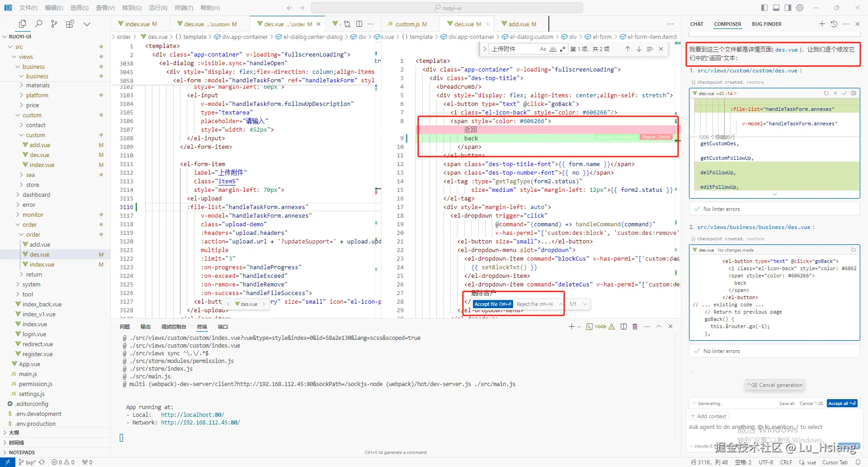
Task: Open the Source Control view
Action: pos(54,24)
